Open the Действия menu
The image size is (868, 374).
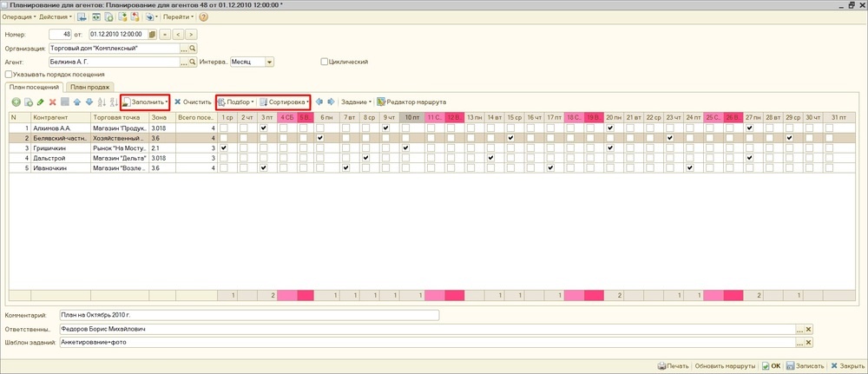(56, 17)
